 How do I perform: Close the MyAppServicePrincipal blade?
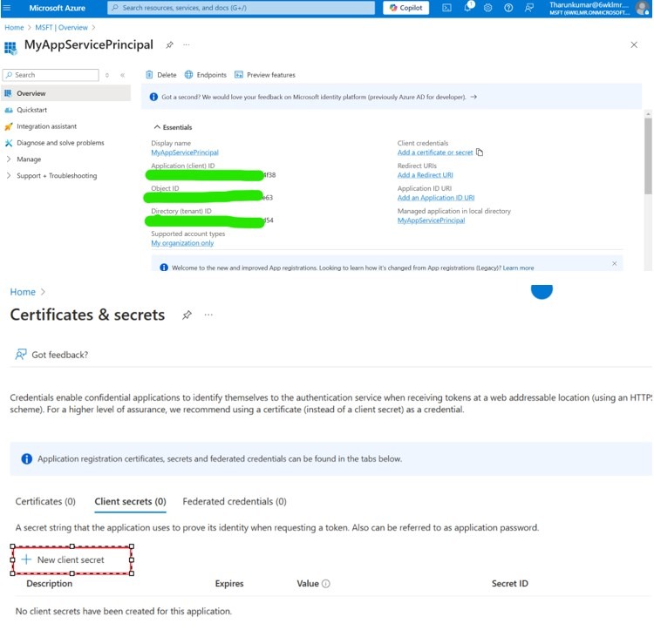[634, 44]
